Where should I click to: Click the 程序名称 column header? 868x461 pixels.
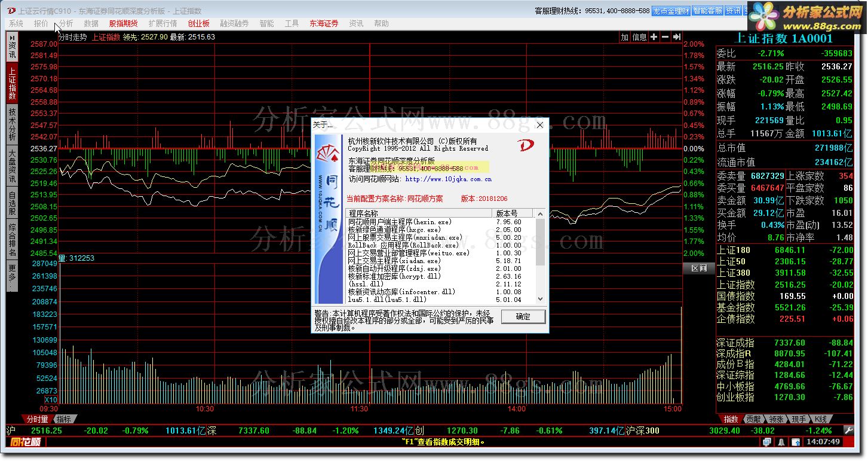[419, 213]
